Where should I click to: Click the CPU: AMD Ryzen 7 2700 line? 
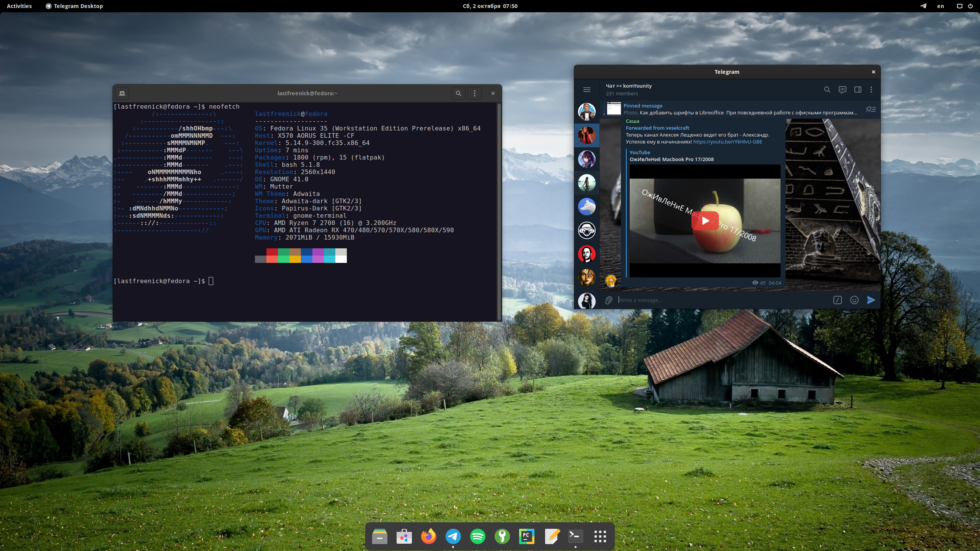(x=325, y=223)
